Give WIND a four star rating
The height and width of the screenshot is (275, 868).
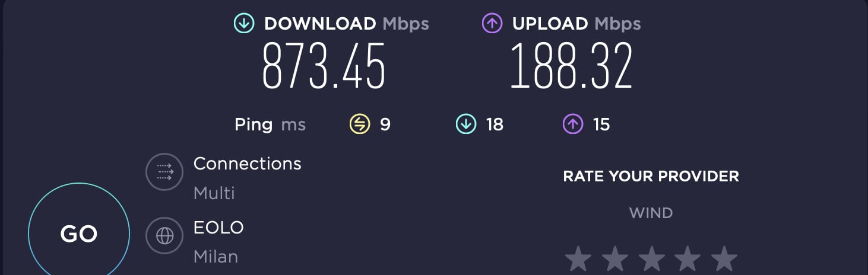[x=688, y=260]
